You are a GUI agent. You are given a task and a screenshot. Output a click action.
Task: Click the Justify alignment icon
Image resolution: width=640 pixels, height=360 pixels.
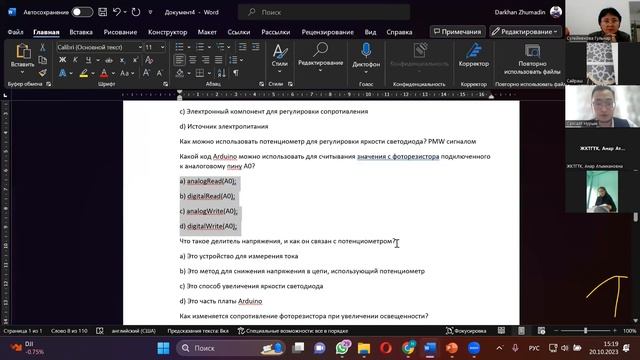(x=219, y=60)
